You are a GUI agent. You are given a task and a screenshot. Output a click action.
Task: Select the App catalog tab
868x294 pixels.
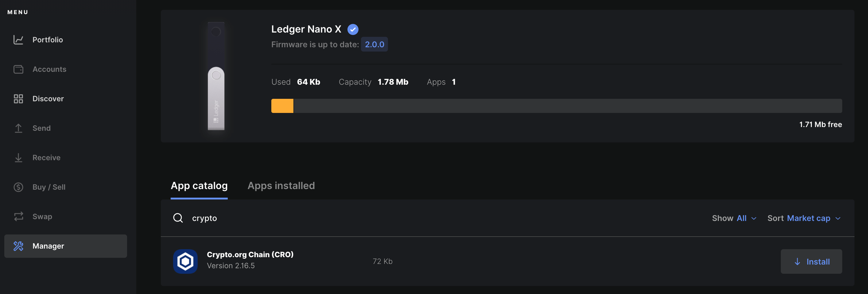(x=199, y=186)
